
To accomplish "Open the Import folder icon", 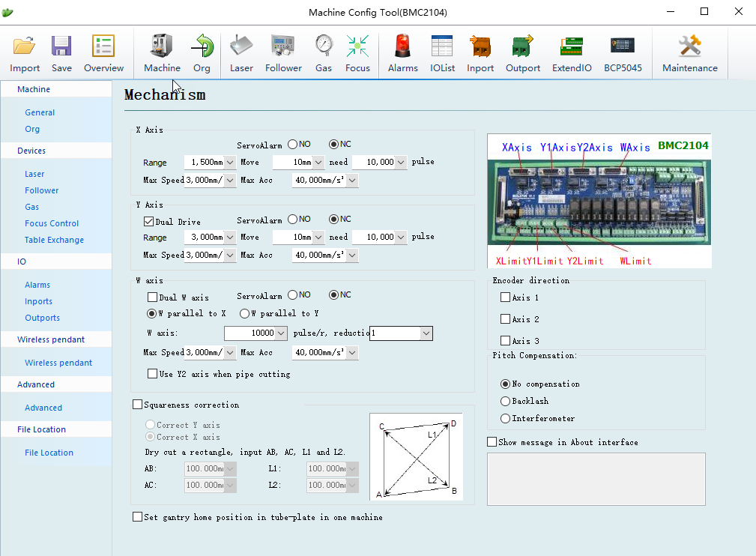I will point(24,46).
